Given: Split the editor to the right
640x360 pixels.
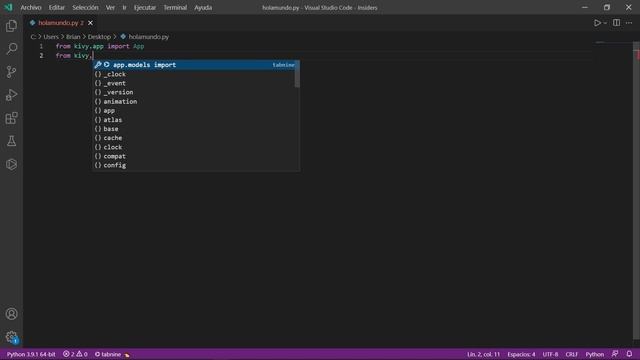Looking at the screenshot, I should (x=616, y=23).
